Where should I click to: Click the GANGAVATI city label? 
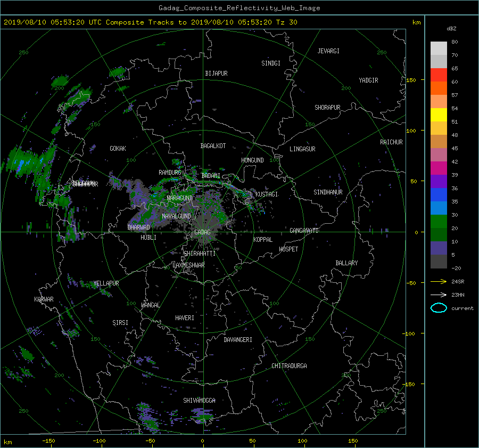pyautogui.click(x=304, y=230)
